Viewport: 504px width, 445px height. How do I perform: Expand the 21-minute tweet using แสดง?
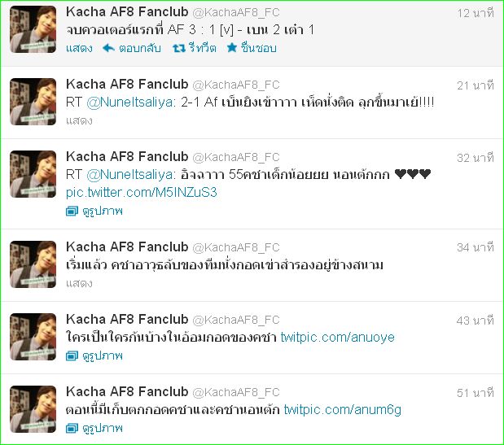pyautogui.click(x=79, y=120)
